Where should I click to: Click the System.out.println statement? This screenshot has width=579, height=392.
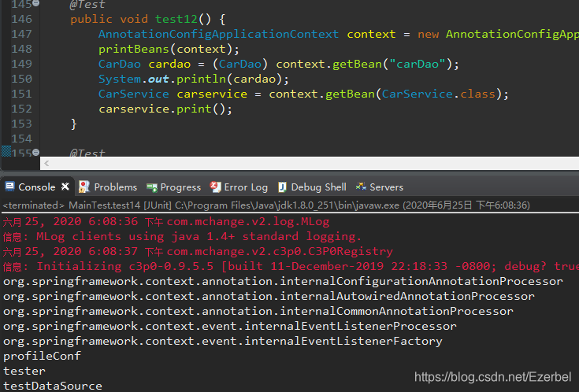click(194, 79)
